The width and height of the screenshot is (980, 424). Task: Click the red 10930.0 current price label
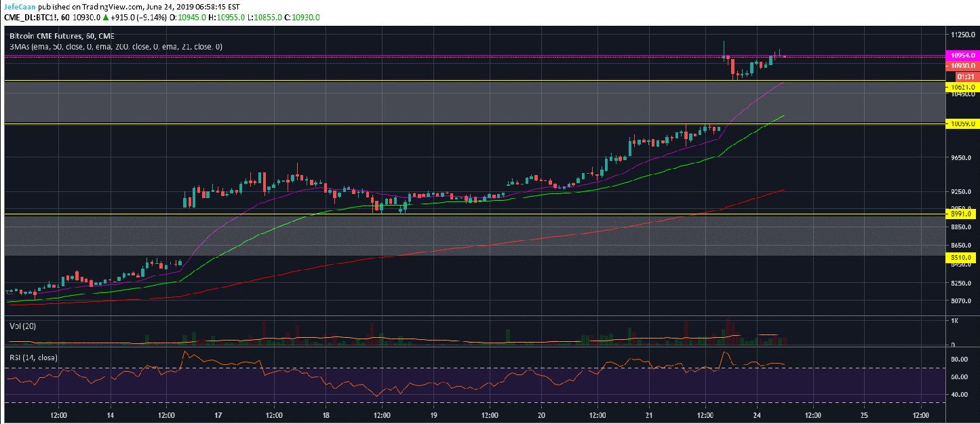tap(962, 65)
